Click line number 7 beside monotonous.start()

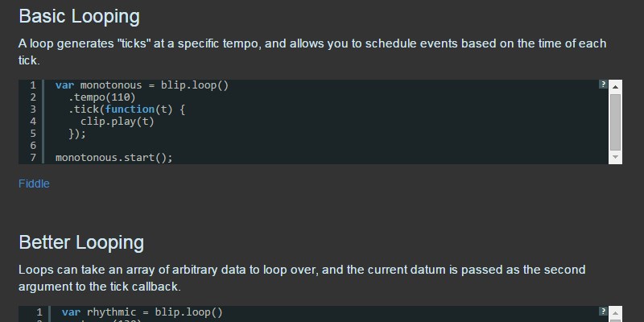point(33,158)
